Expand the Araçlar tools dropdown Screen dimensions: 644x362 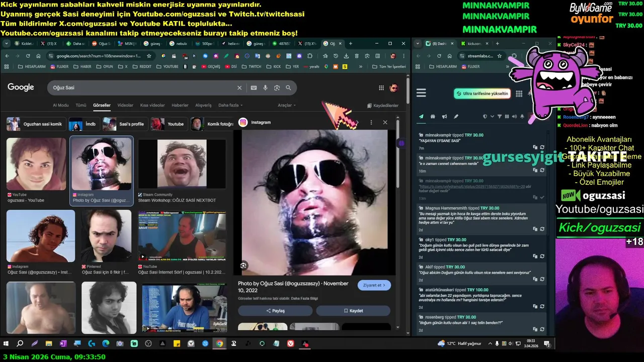(x=287, y=105)
